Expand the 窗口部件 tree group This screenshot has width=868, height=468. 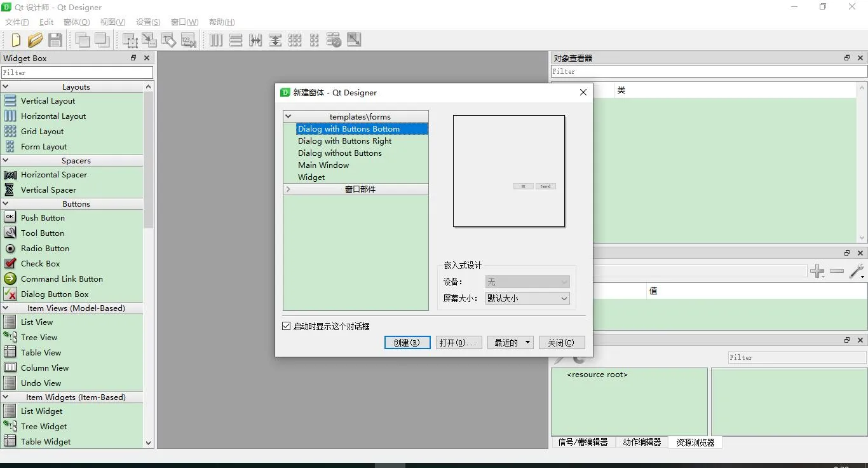(288, 189)
